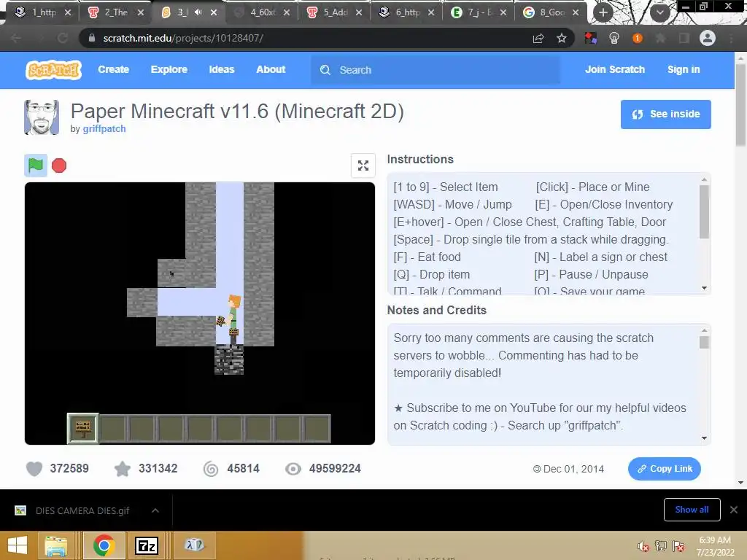Click the Chrome three-dot menu
The image size is (747, 560).
click(x=731, y=38)
